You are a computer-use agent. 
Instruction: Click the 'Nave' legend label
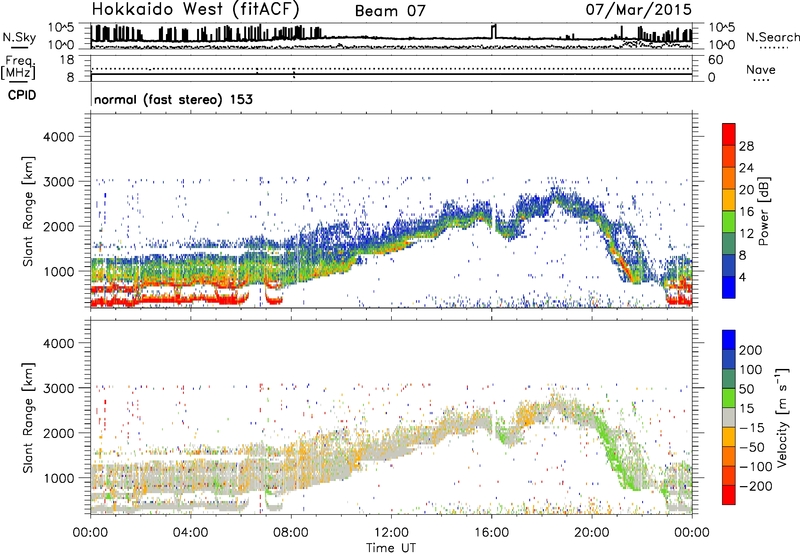pyautogui.click(x=761, y=69)
